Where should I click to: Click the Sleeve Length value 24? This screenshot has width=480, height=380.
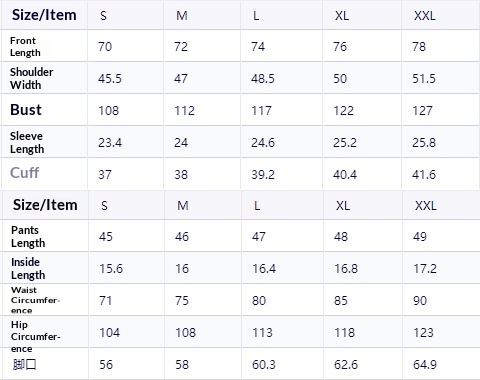tap(181, 143)
